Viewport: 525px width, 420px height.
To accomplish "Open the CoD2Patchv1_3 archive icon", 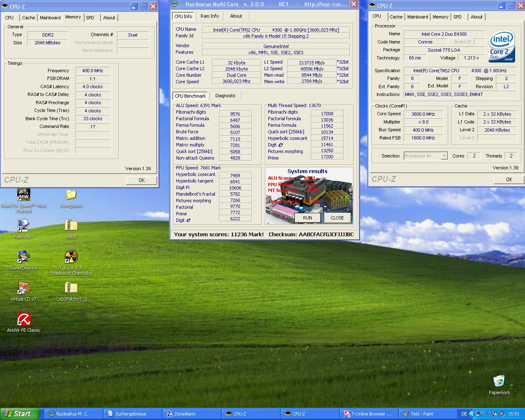I will coord(71,288).
